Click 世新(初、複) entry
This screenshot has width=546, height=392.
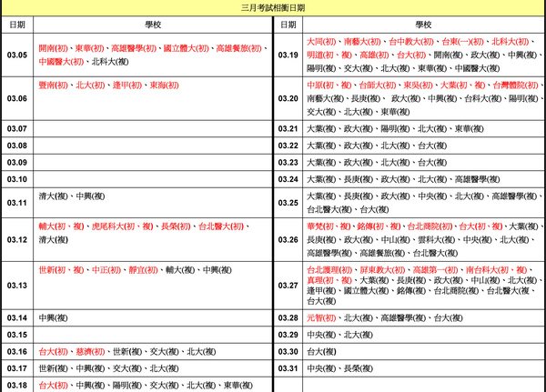[x=61, y=270]
